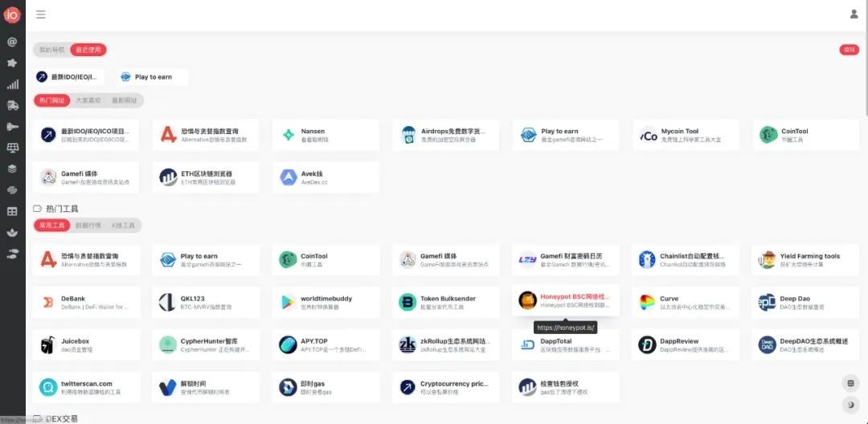Select the 大家喜欢 tab

click(88, 100)
